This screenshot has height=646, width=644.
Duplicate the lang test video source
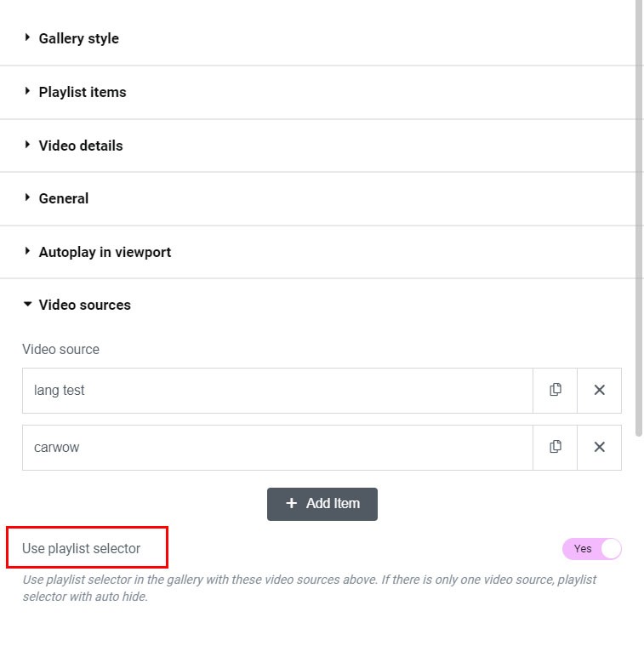(556, 390)
